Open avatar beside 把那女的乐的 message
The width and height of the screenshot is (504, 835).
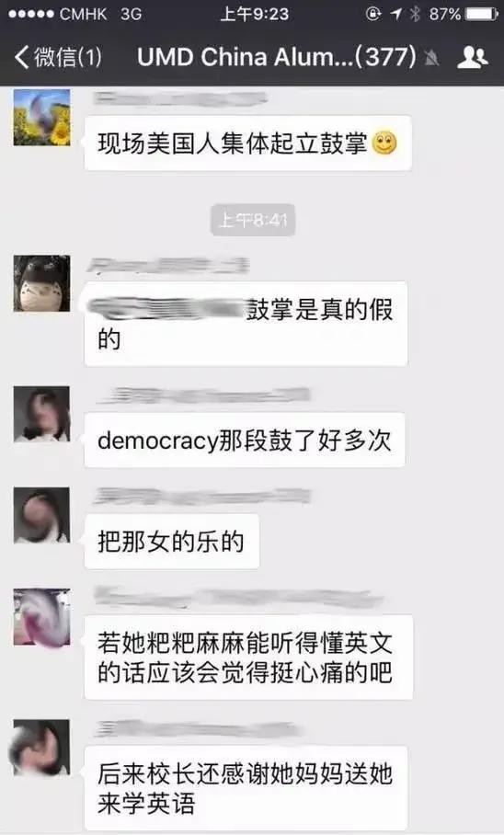(x=41, y=515)
